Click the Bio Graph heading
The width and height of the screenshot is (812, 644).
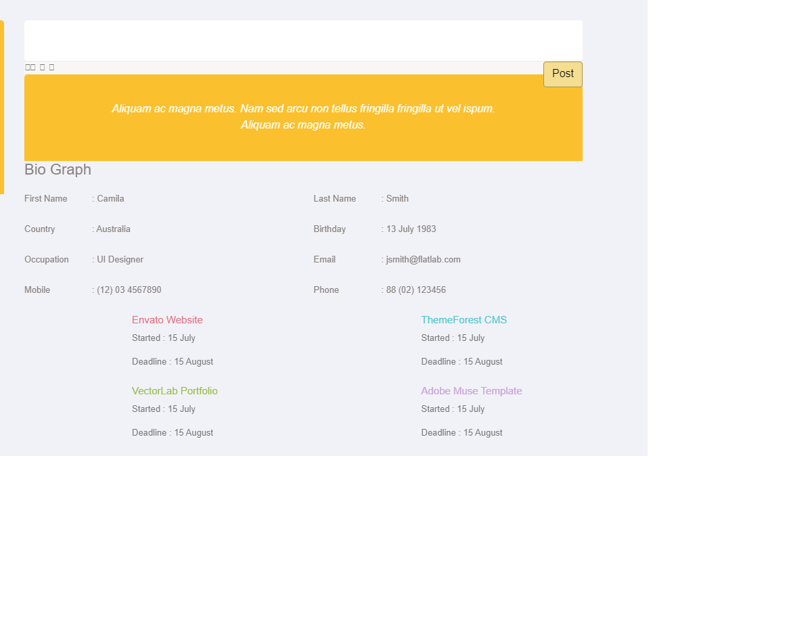coord(58,170)
